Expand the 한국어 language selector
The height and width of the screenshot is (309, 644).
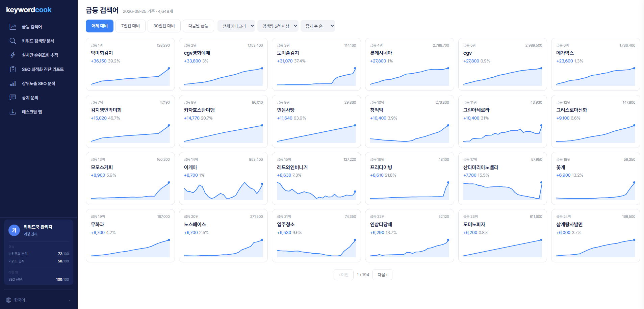click(x=38, y=300)
